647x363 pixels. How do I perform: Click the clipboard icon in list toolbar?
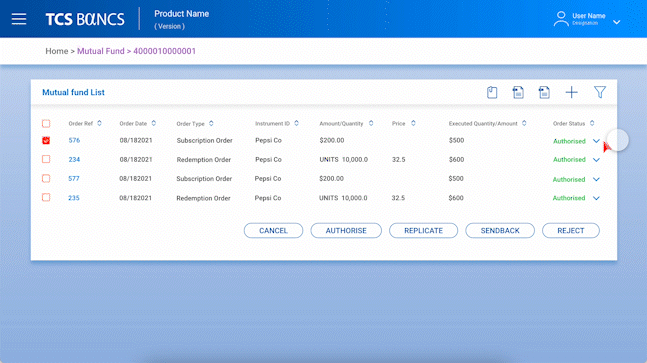(492, 92)
